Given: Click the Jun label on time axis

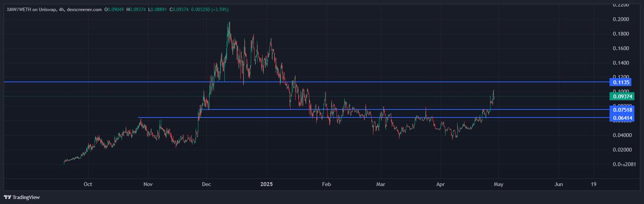Looking at the screenshot, I should pyautogui.click(x=559, y=184).
